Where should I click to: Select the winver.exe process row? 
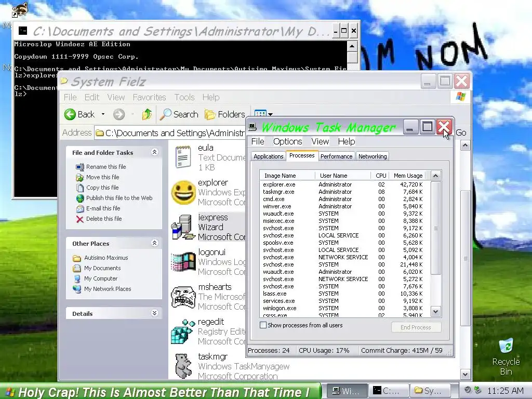click(345, 206)
